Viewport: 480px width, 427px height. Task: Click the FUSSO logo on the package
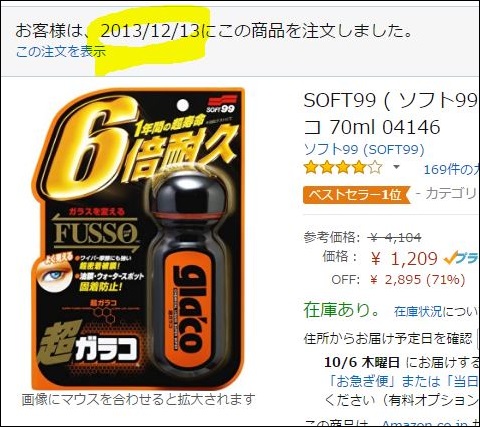(95, 234)
